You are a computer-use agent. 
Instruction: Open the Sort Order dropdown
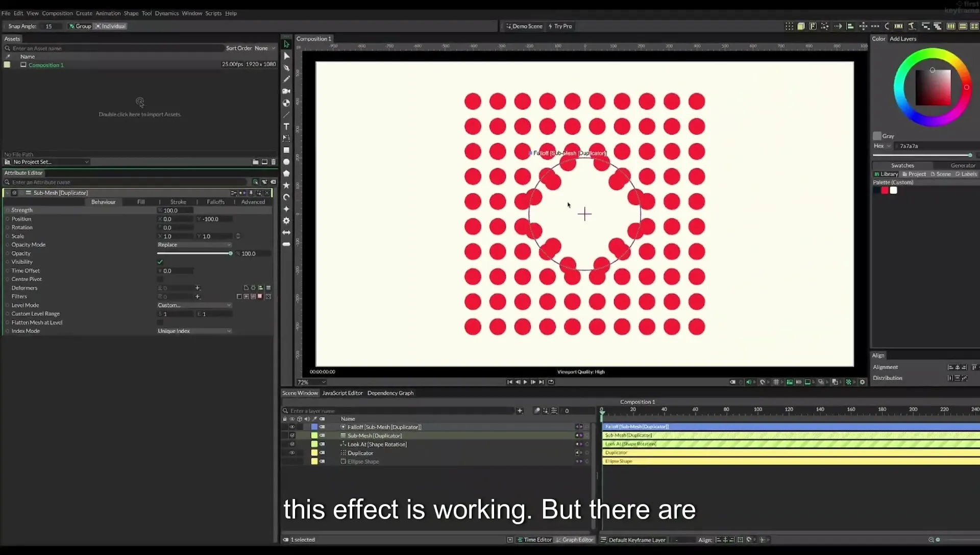pyautogui.click(x=264, y=48)
